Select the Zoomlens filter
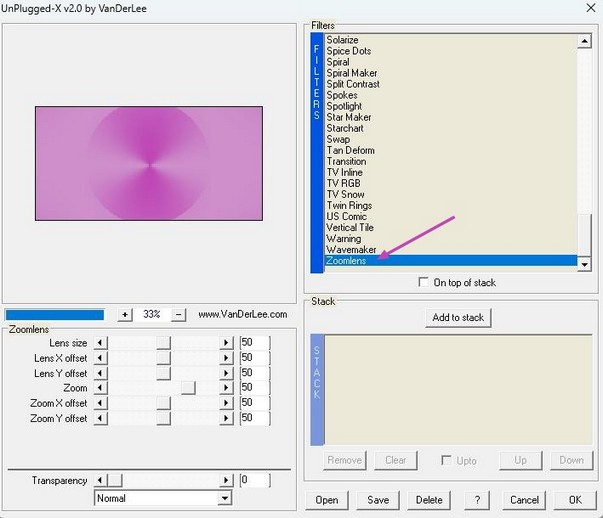Screen dimensions: 603x518 pyautogui.click(x=451, y=260)
